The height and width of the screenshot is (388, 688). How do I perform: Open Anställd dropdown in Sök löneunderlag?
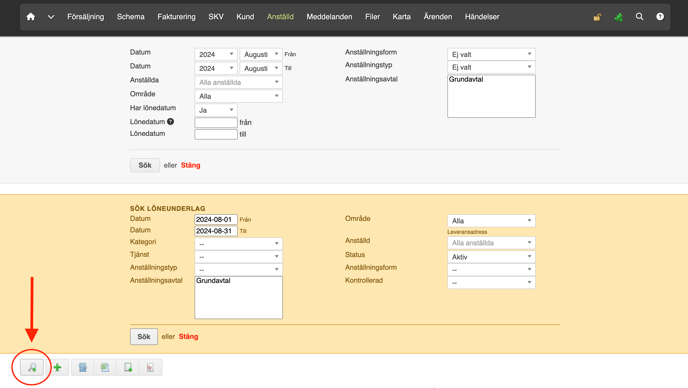pos(491,243)
